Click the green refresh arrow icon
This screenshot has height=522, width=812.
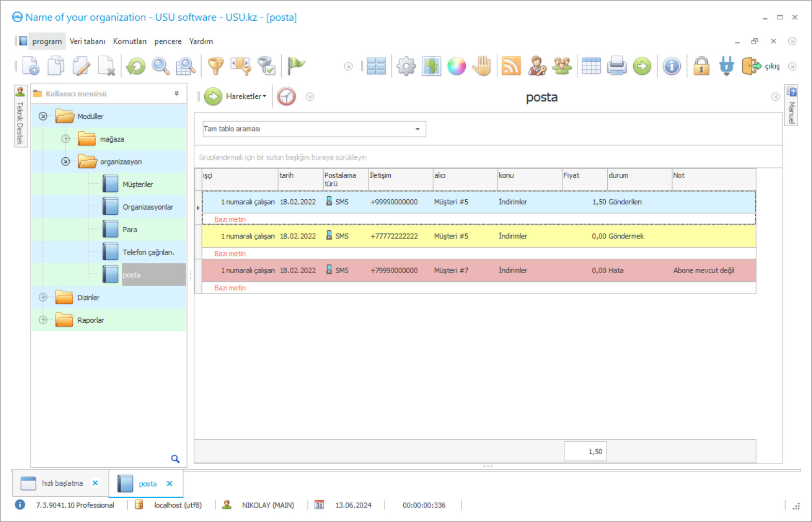136,66
